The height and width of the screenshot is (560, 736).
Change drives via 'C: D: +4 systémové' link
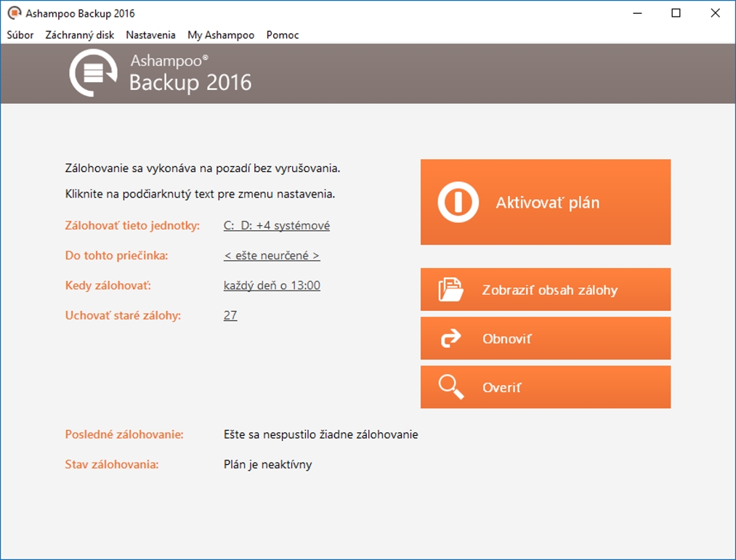click(276, 226)
